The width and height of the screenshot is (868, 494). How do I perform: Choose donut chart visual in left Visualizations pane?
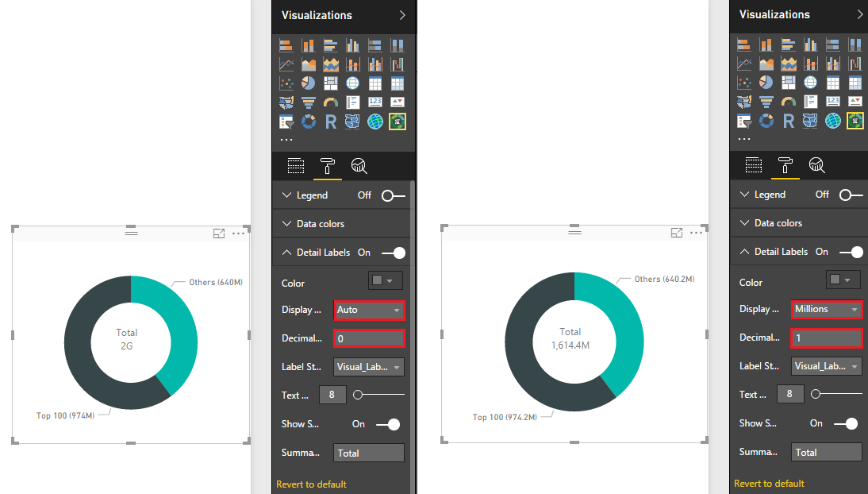(309, 122)
